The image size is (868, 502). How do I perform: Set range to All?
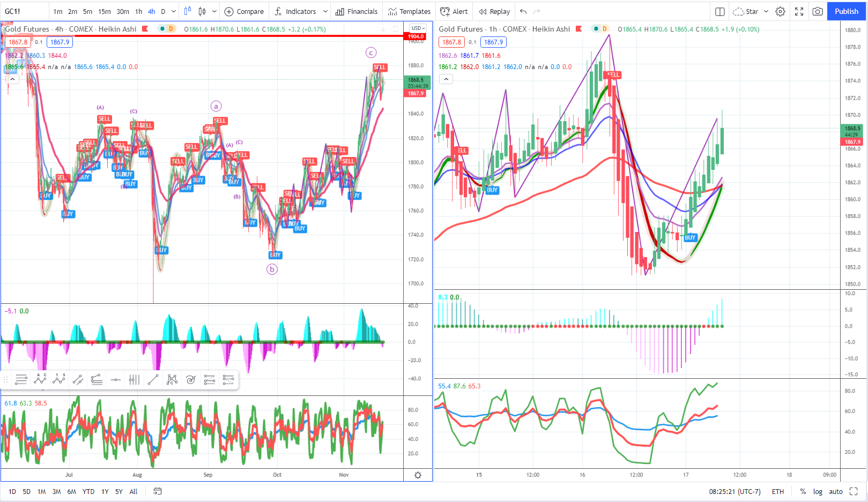133,491
